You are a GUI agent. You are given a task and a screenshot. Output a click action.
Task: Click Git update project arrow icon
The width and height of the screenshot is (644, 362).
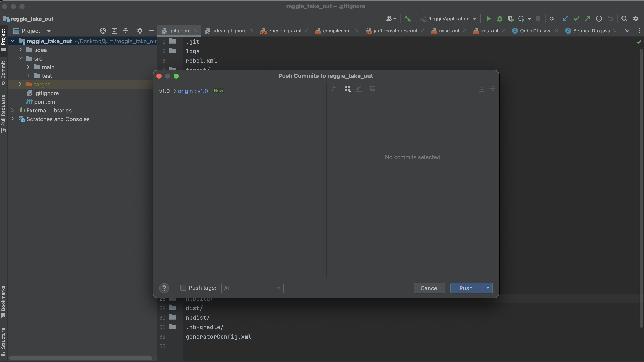(565, 18)
